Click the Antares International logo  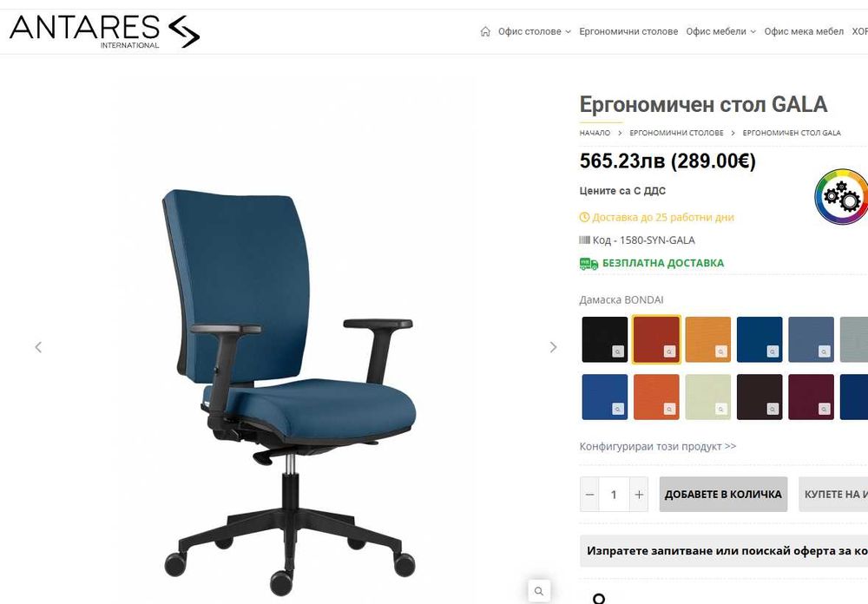tap(105, 31)
